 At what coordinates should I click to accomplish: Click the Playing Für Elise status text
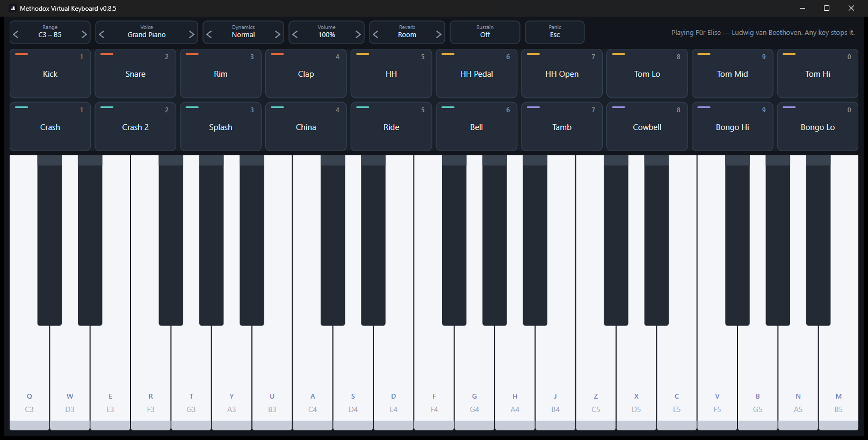[763, 33]
